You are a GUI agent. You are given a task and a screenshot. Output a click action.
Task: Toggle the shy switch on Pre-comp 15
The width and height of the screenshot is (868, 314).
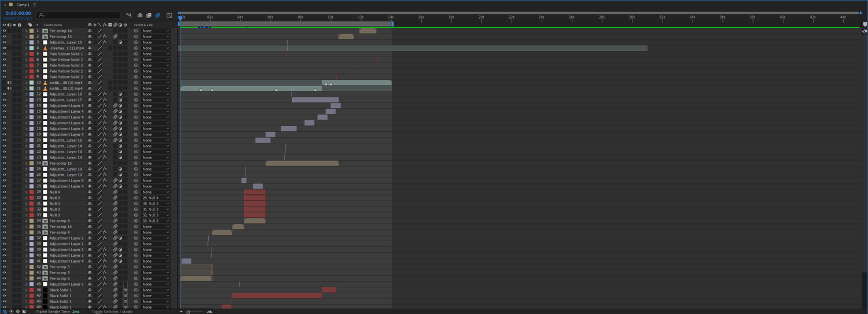click(90, 163)
